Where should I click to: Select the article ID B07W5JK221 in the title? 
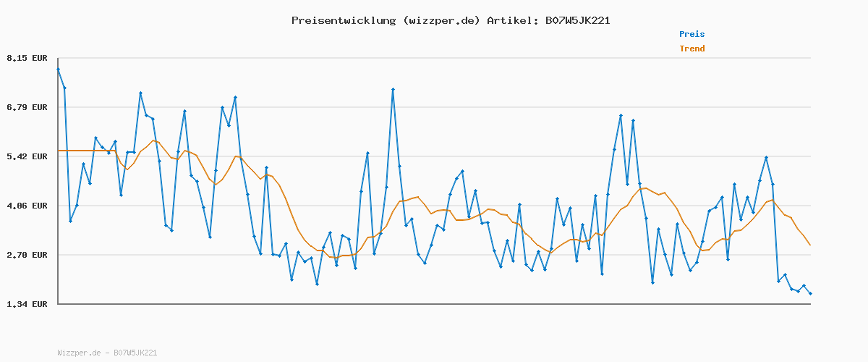pyautogui.click(x=577, y=20)
